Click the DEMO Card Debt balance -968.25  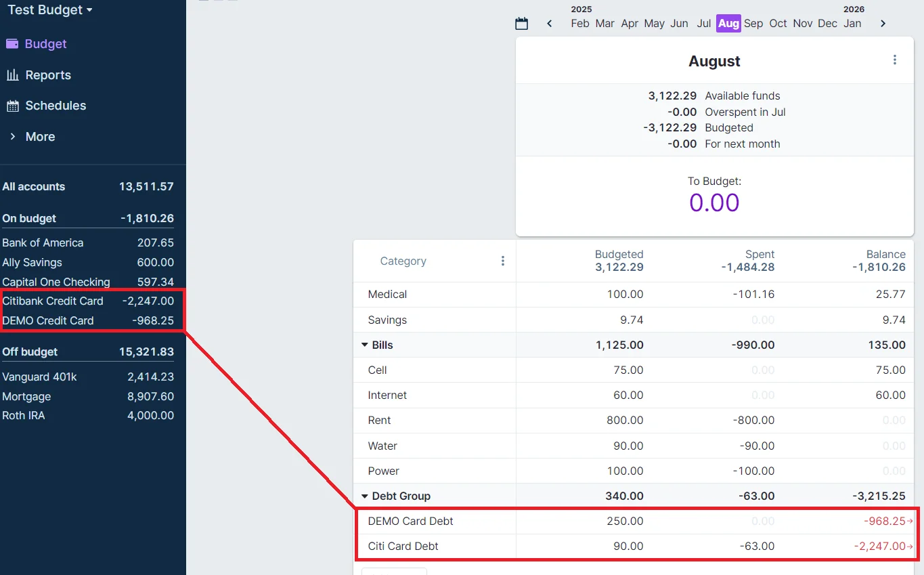click(885, 521)
